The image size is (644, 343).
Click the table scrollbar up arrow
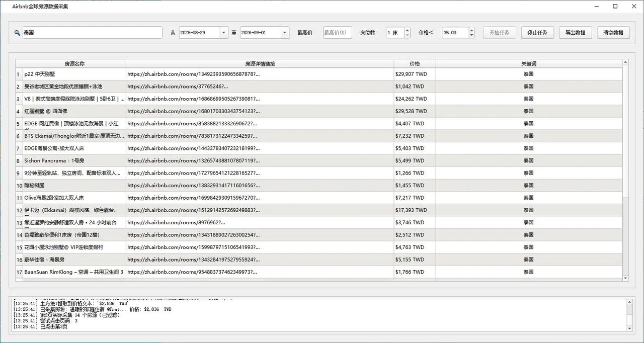pyautogui.click(x=626, y=62)
